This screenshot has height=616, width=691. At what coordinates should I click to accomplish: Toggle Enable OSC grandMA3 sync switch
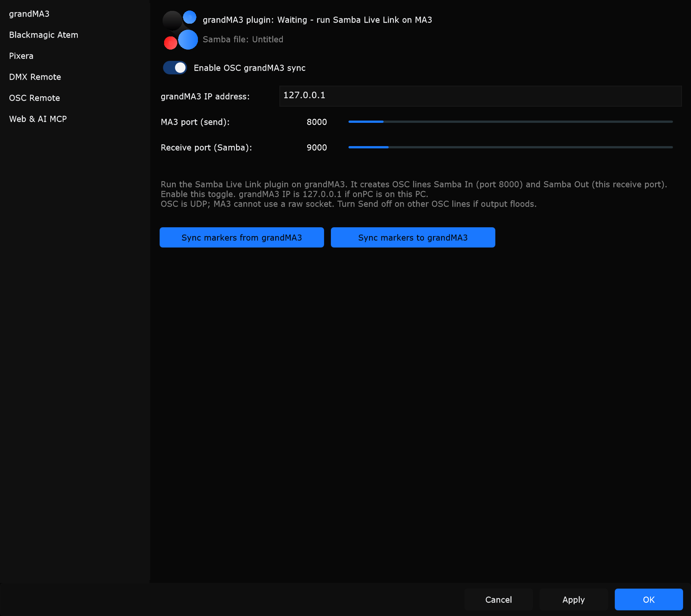[175, 68]
